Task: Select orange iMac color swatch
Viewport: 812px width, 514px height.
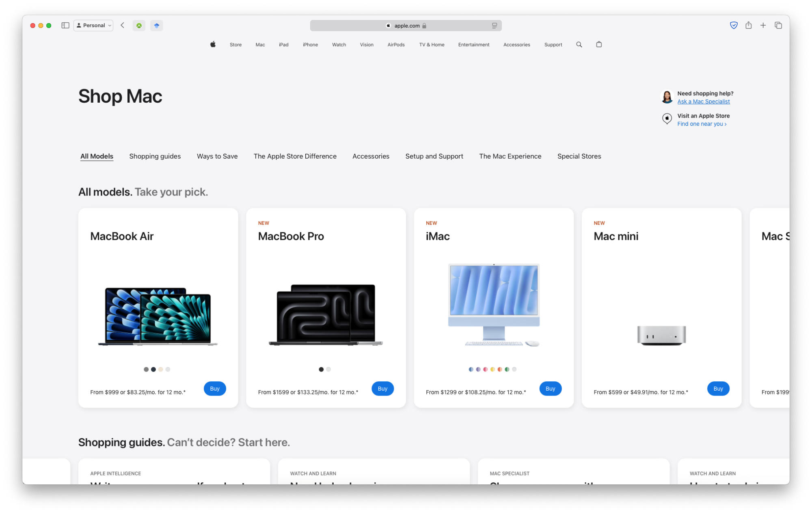Action: pos(500,369)
